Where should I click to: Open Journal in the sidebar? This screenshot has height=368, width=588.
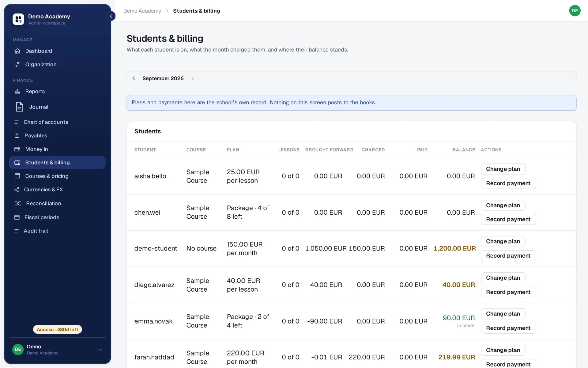58,107
